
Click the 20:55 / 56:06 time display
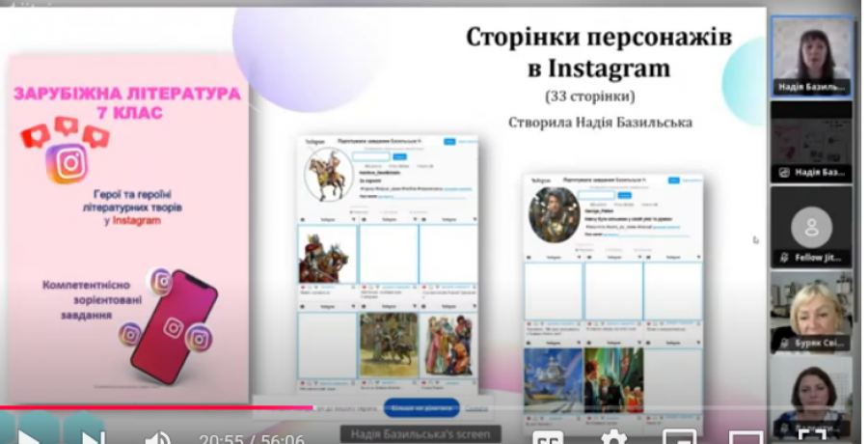(x=252, y=439)
